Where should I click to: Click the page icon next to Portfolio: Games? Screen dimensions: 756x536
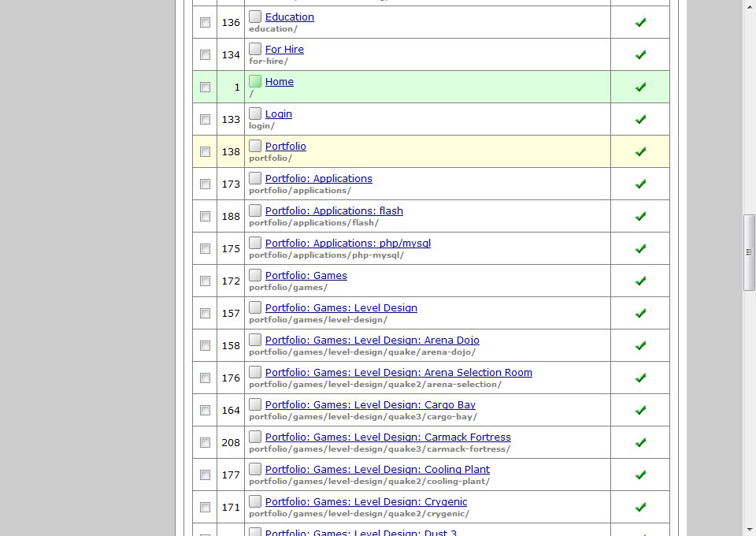click(x=255, y=275)
